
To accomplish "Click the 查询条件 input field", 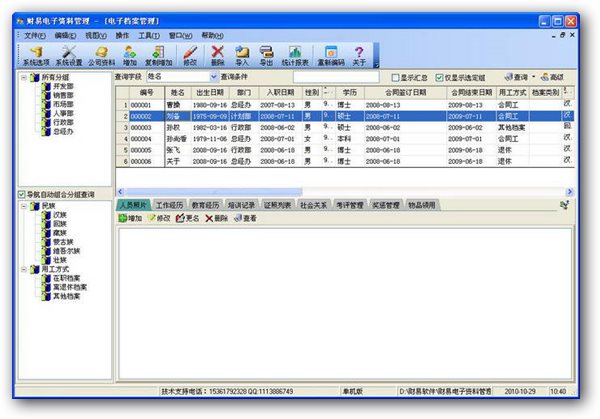I will tap(336, 77).
